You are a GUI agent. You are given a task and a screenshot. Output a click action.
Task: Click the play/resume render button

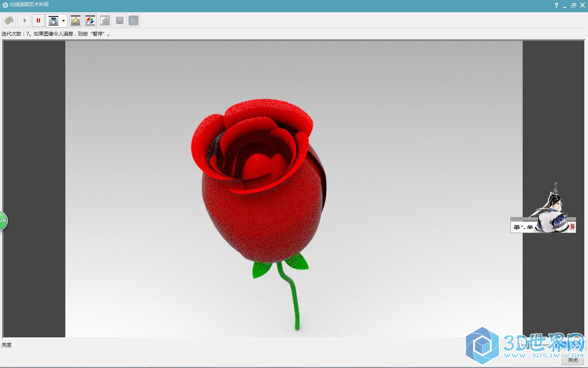[24, 20]
